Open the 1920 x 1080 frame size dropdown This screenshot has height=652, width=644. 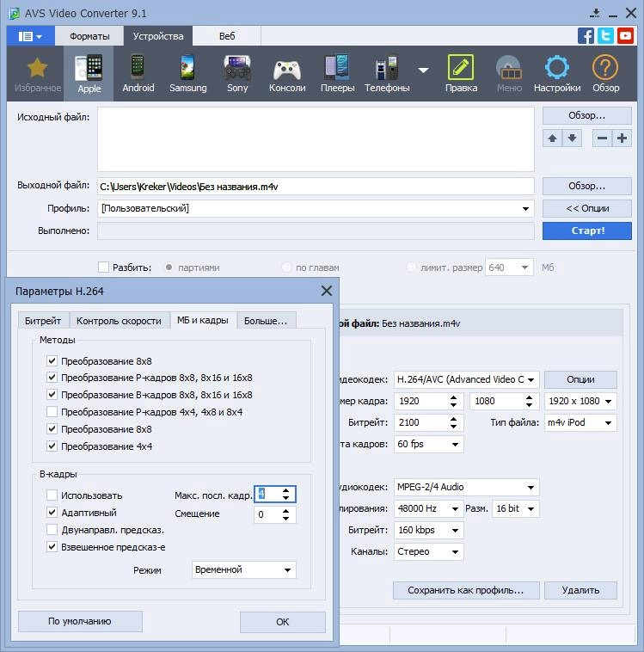pyautogui.click(x=580, y=401)
